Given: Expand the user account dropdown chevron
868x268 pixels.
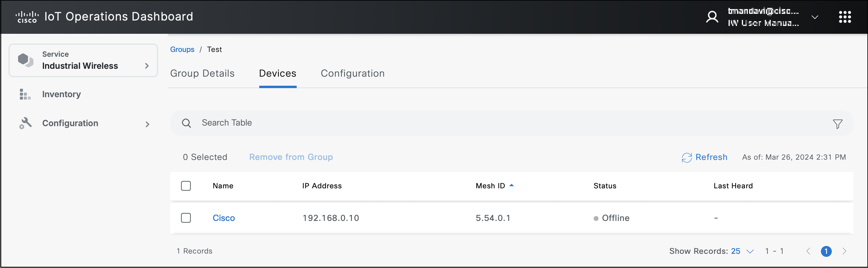Looking at the screenshot, I should click(814, 17).
